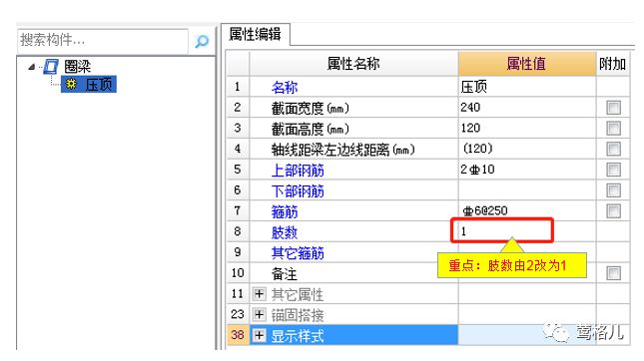Tick the 附加 checkbox for 截面高度

coord(613,129)
